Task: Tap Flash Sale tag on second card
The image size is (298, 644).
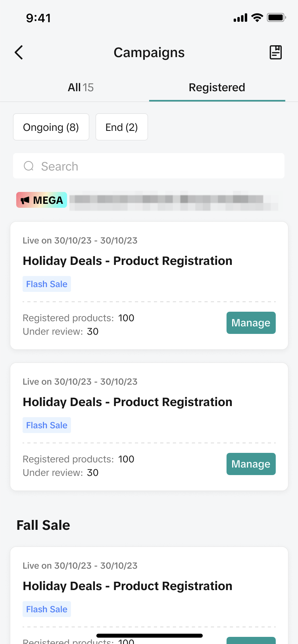Action: (x=47, y=425)
